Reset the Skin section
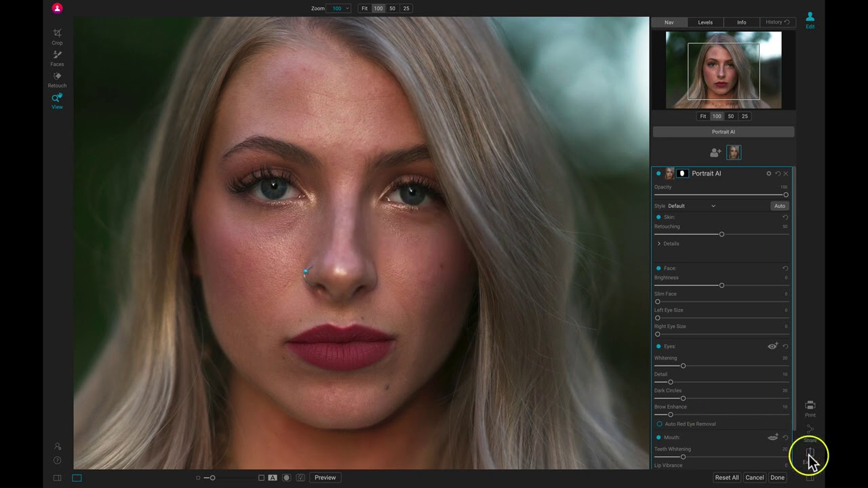868x488 pixels. pyautogui.click(x=785, y=217)
